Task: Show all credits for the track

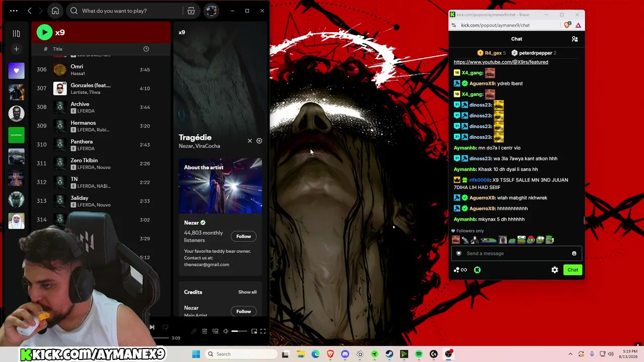Action: 247,292
